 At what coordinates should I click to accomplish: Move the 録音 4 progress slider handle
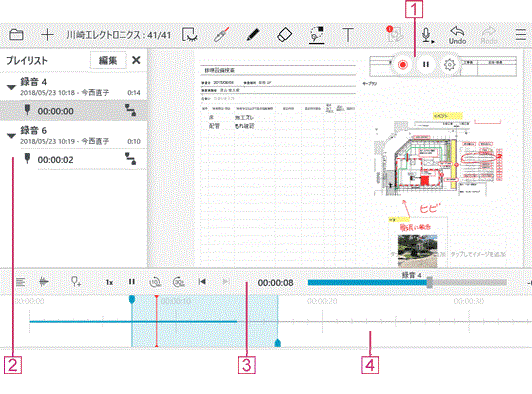[430, 282]
